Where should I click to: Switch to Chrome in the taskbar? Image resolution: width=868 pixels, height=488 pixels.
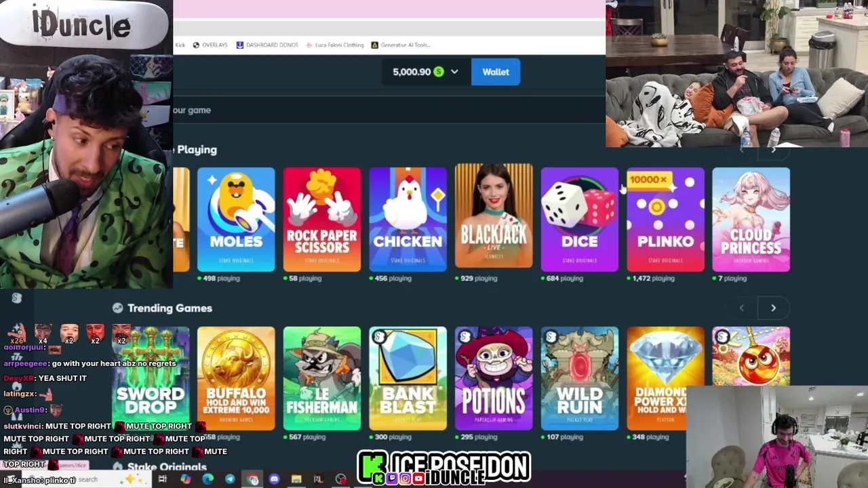coord(252,479)
